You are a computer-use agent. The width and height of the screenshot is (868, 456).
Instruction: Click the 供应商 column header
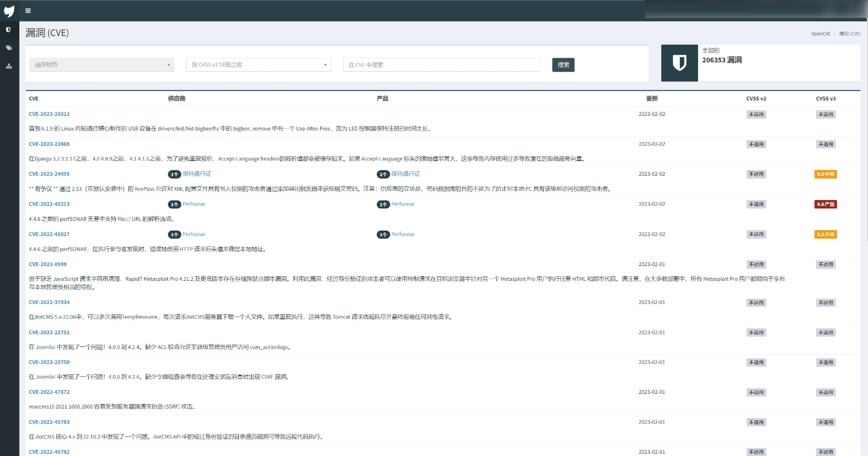click(x=176, y=98)
